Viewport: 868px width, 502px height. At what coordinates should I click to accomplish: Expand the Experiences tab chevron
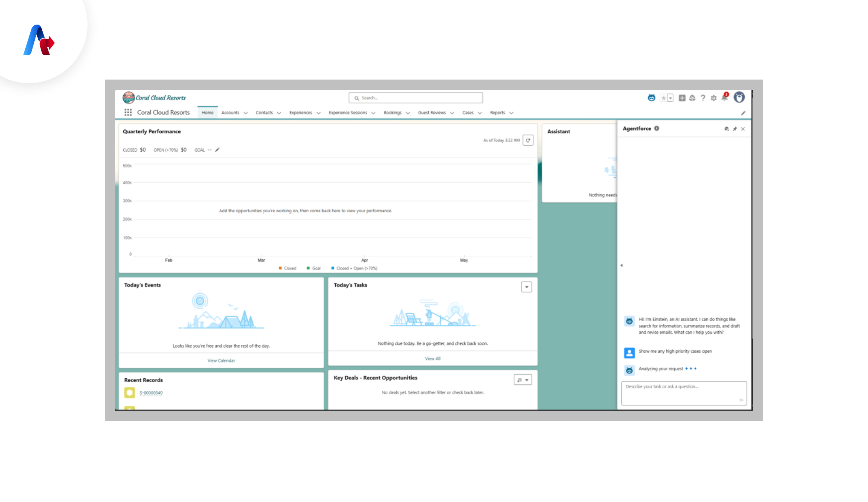(319, 113)
